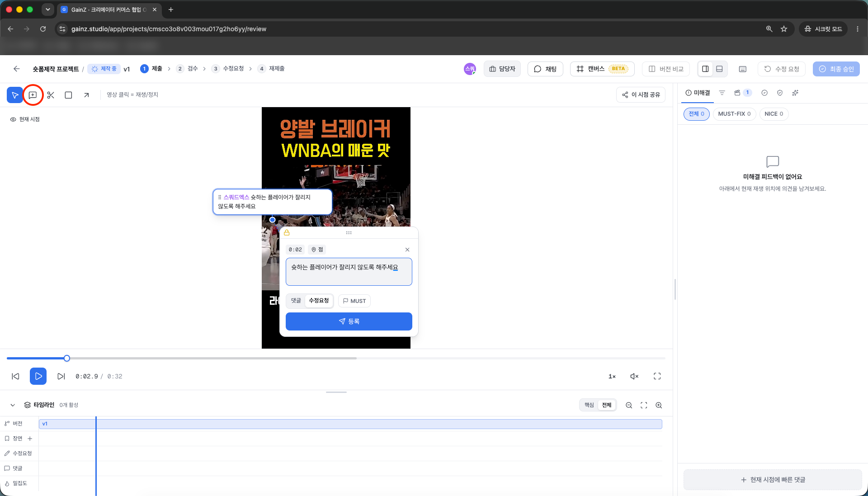Skip to next frame
This screenshot has width=868, height=496.
point(61,376)
